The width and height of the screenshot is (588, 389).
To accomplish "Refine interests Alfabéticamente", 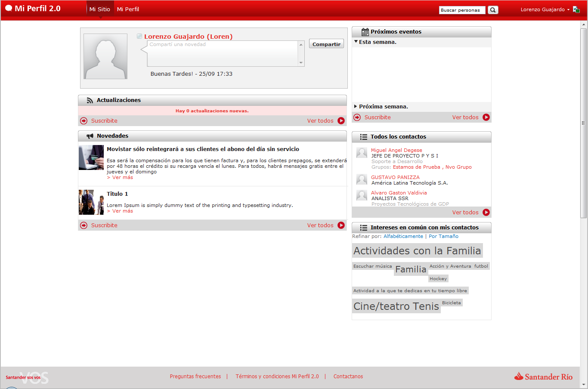I will [403, 236].
